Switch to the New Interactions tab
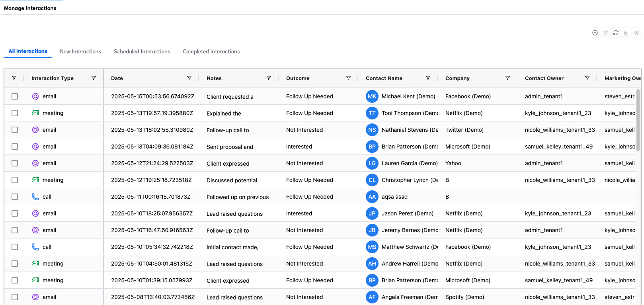This screenshot has height=305, width=644. [x=80, y=51]
